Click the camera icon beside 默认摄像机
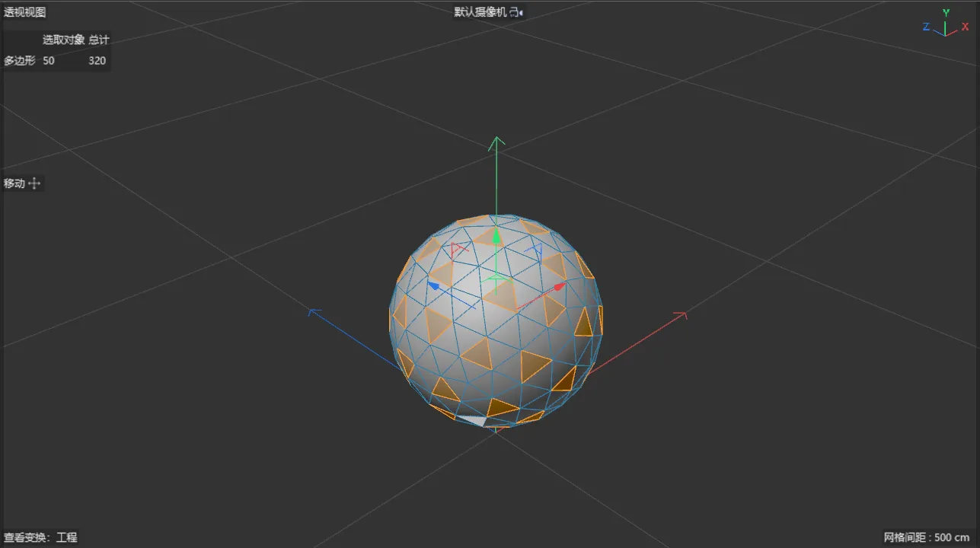This screenshot has height=548, width=980. tap(516, 12)
